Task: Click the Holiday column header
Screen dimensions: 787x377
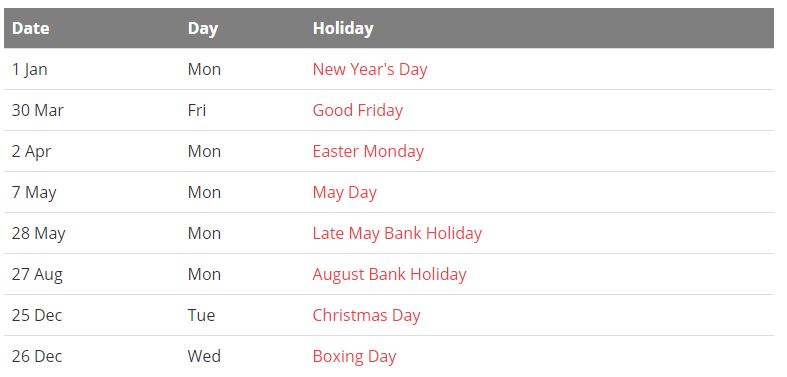Action: click(343, 29)
